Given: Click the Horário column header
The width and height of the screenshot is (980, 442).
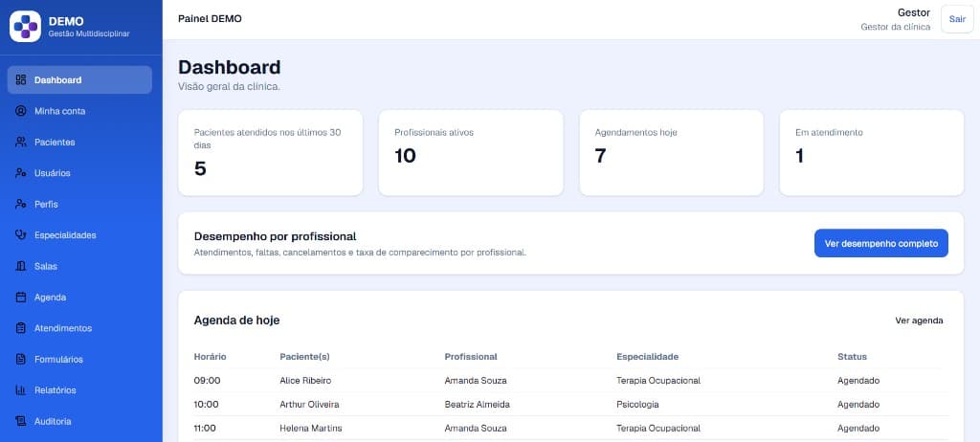Looking at the screenshot, I should coord(210,357).
